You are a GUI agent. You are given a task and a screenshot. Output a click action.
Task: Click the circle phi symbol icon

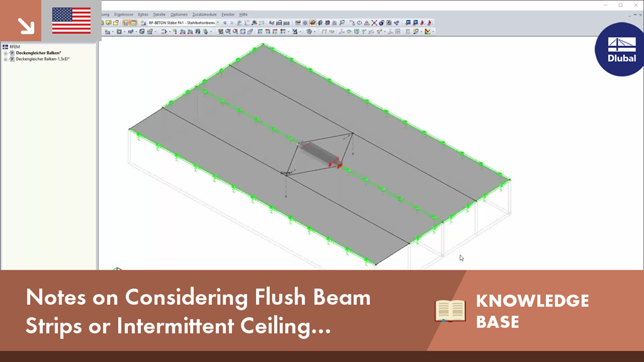[359, 23]
